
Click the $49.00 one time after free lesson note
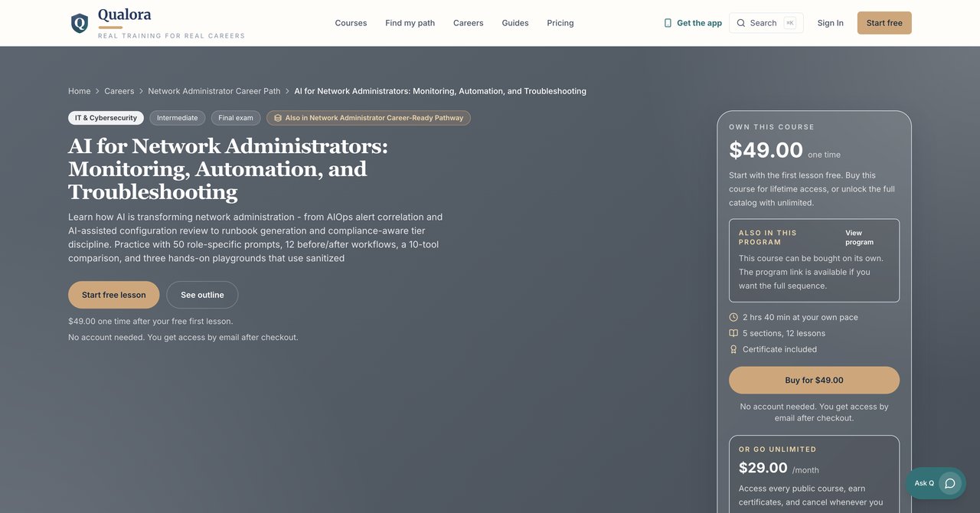coord(150,321)
